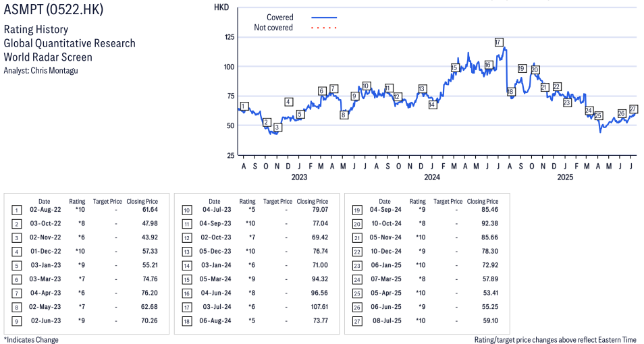Screen dimensions: 644x344
Task: Click the '*Indicates Change' footnote
Action: [x=31, y=339]
